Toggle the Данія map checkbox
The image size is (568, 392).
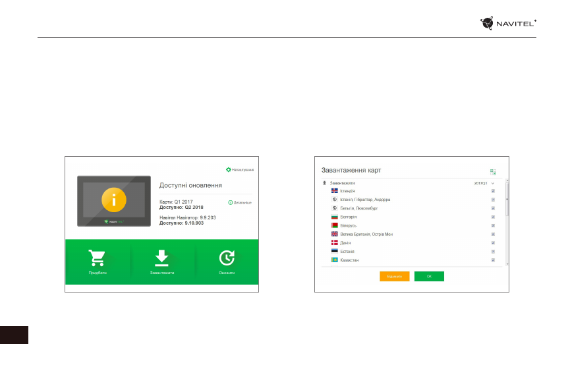click(493, 242)
